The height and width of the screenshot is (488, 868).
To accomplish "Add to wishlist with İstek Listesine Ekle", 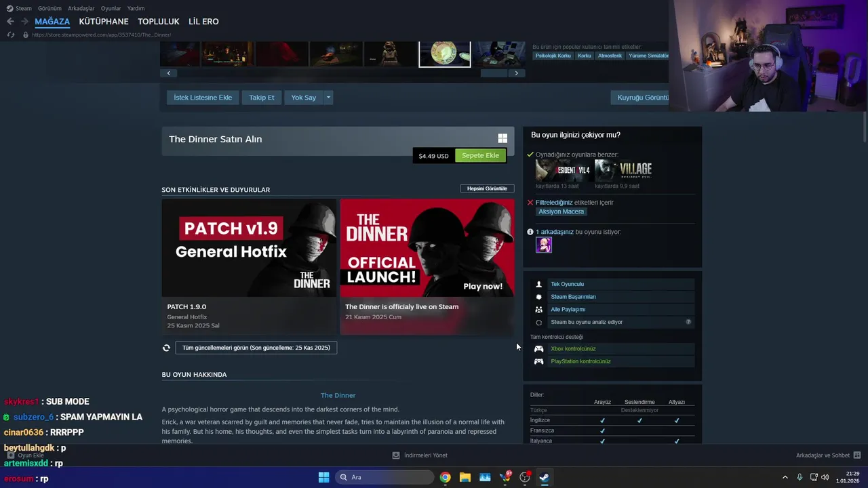I will coord(203,98).
